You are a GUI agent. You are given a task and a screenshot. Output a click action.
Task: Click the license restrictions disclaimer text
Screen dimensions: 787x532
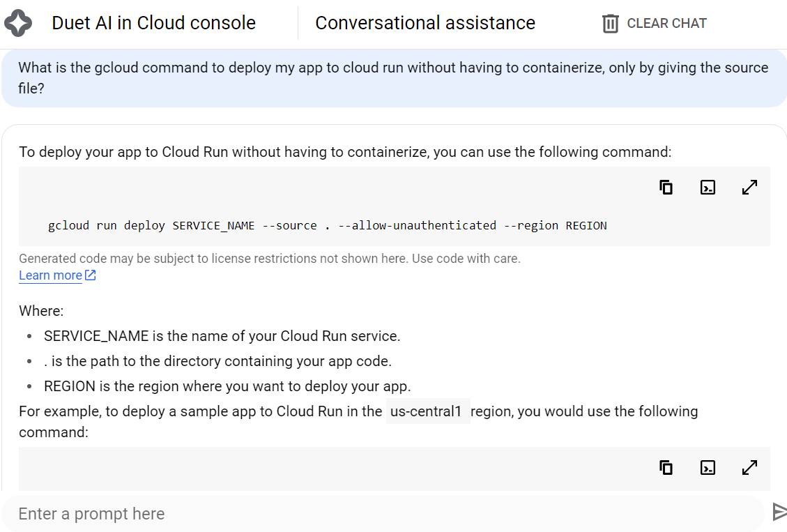269,259
